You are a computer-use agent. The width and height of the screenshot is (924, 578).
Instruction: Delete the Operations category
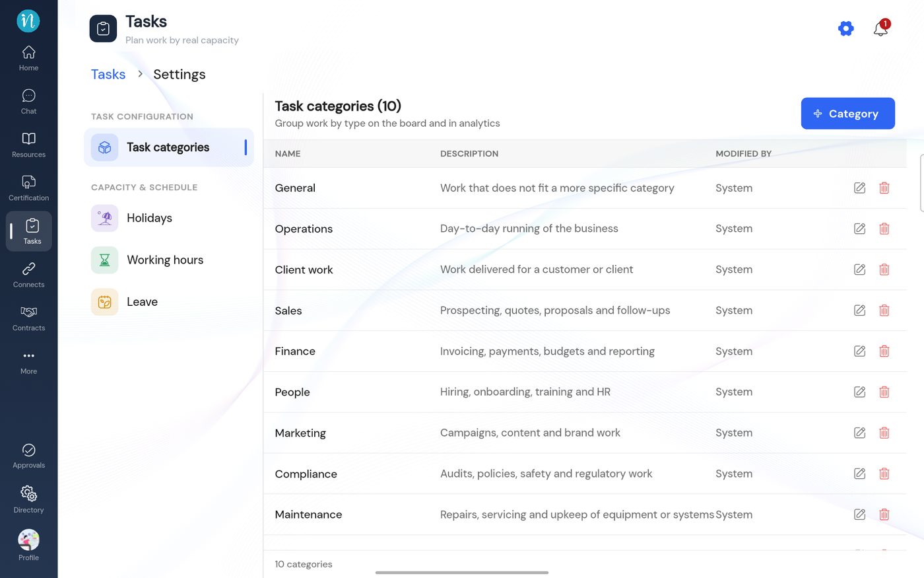coord(884,229)
